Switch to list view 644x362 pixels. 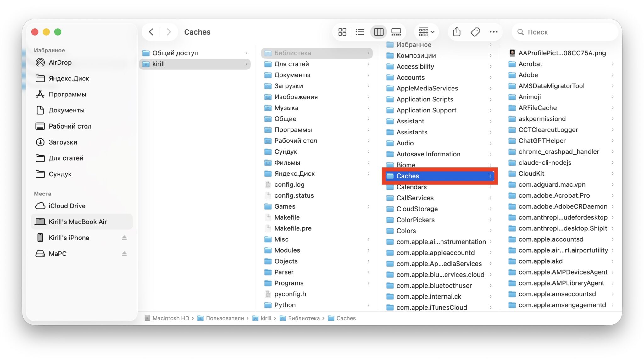click(360, 32)
